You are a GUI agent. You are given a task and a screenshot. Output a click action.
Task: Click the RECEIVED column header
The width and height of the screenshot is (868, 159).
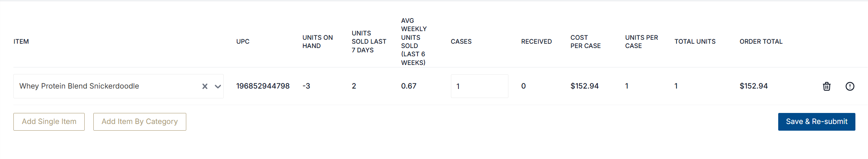point(536,42)
